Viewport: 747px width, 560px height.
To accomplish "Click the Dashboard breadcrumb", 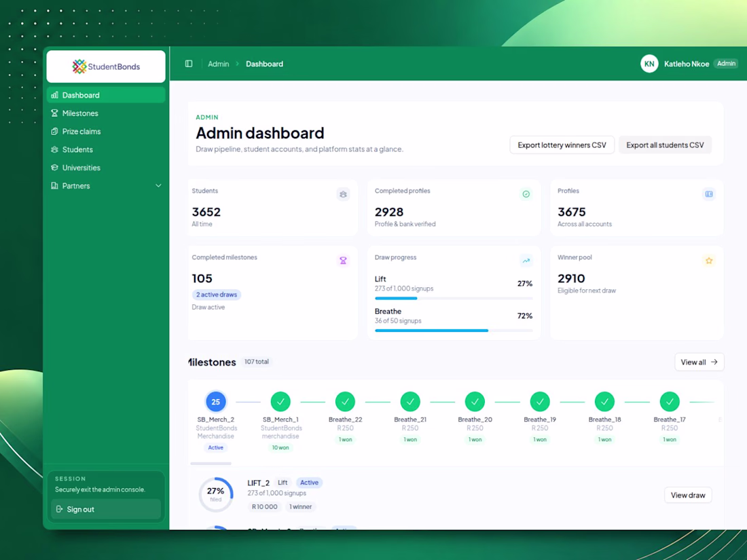I will 264,64.
